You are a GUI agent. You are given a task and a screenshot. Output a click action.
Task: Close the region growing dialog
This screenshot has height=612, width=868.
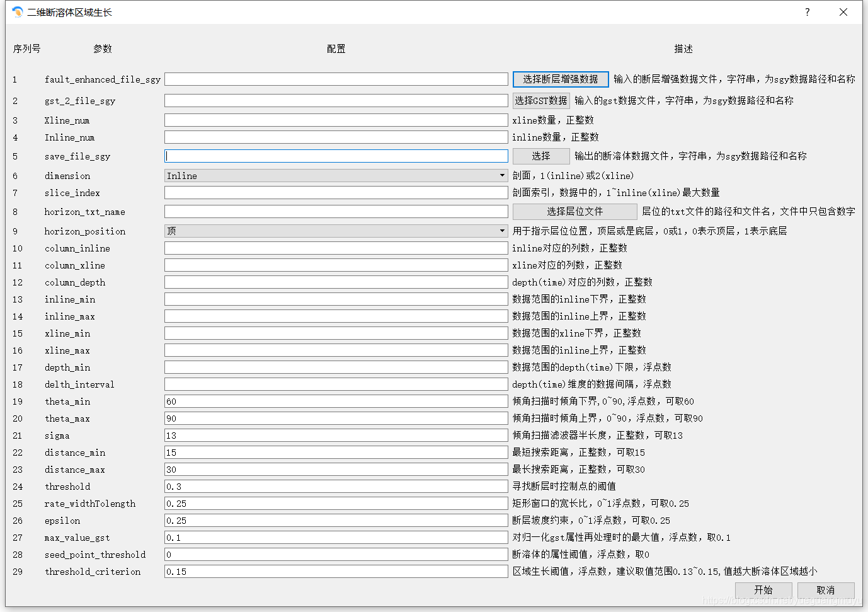pos(843,12)
